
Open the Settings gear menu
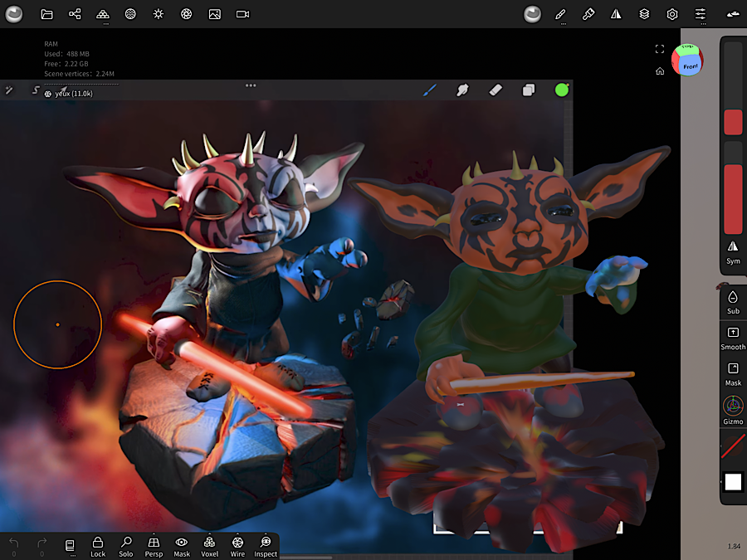(x=672, y=14)
